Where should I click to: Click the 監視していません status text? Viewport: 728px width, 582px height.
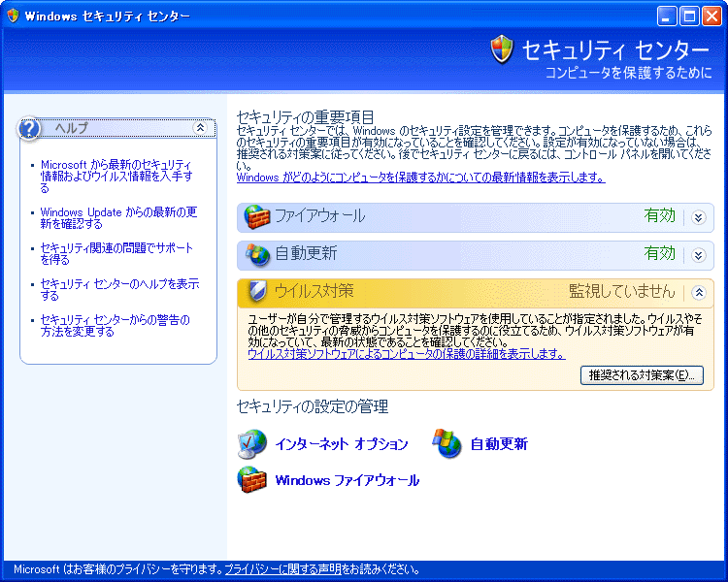(621, 291)
